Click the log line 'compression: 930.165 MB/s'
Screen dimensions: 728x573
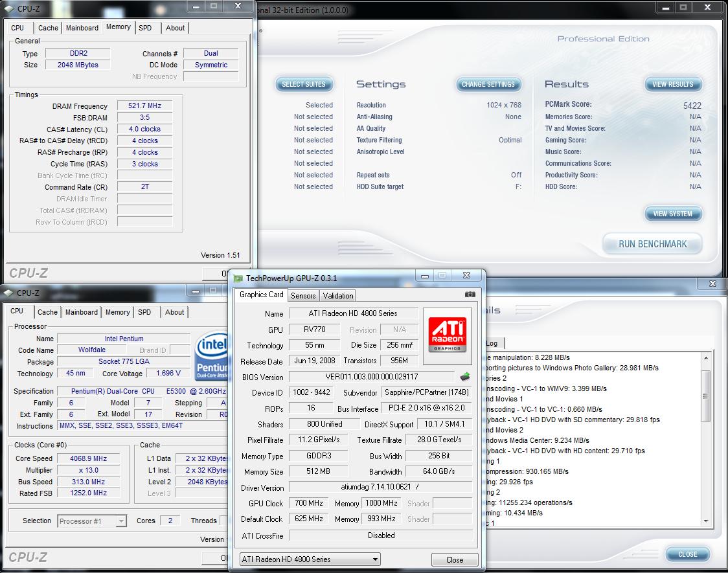pos(527,471)
